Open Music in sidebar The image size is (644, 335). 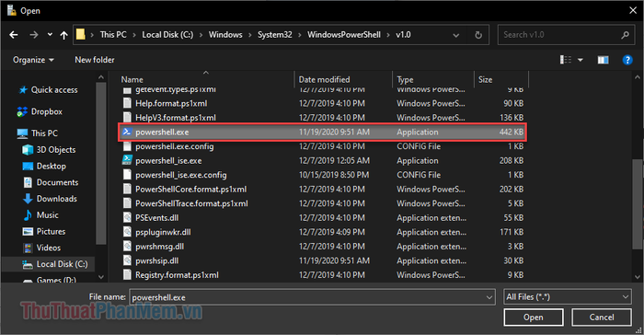[x=41, y=215]
